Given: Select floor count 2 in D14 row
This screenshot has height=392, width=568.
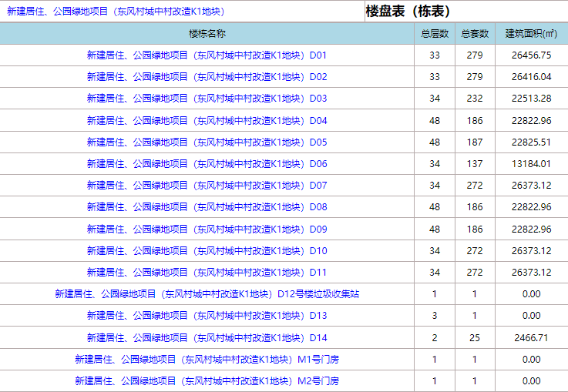Looking at the screenshot, I should tap(435, 338).
